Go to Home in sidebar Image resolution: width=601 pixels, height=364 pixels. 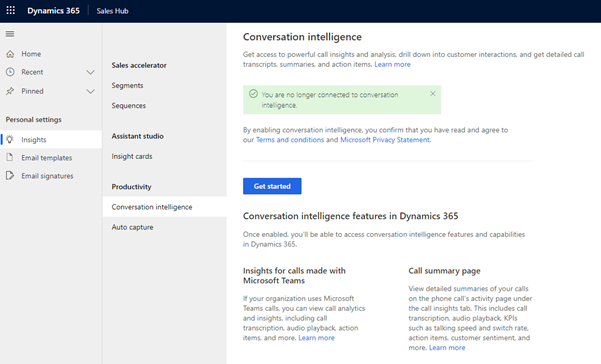point(51,54)
